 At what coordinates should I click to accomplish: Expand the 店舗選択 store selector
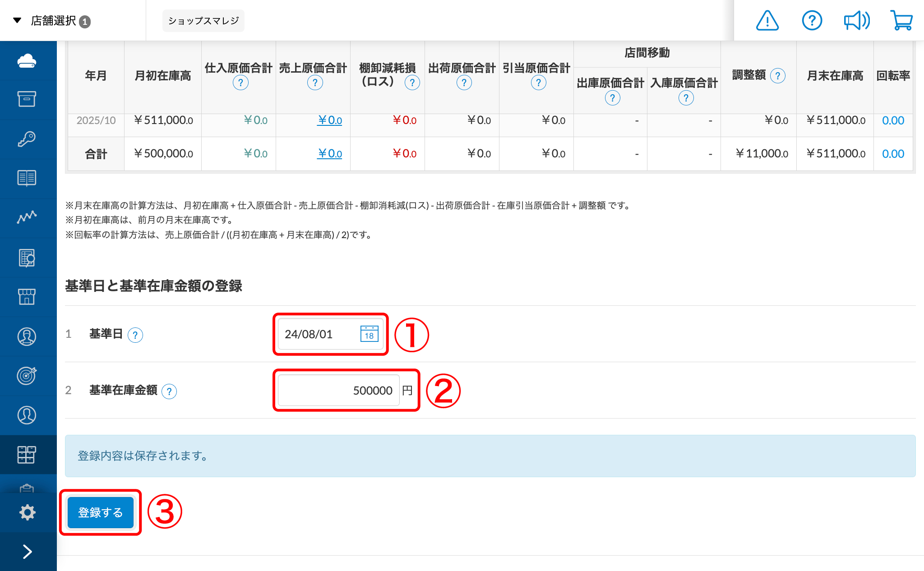click(x=52, y=21)
